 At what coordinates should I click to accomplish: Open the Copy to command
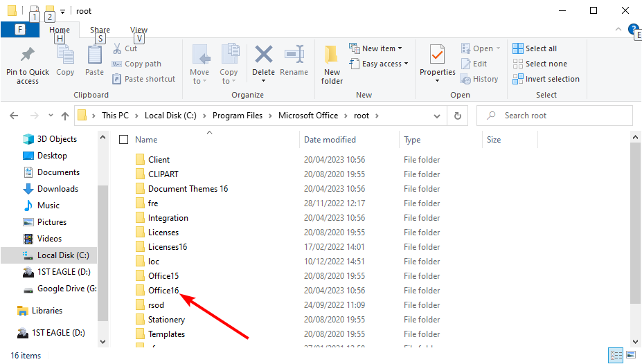click(x=229, y=64)
